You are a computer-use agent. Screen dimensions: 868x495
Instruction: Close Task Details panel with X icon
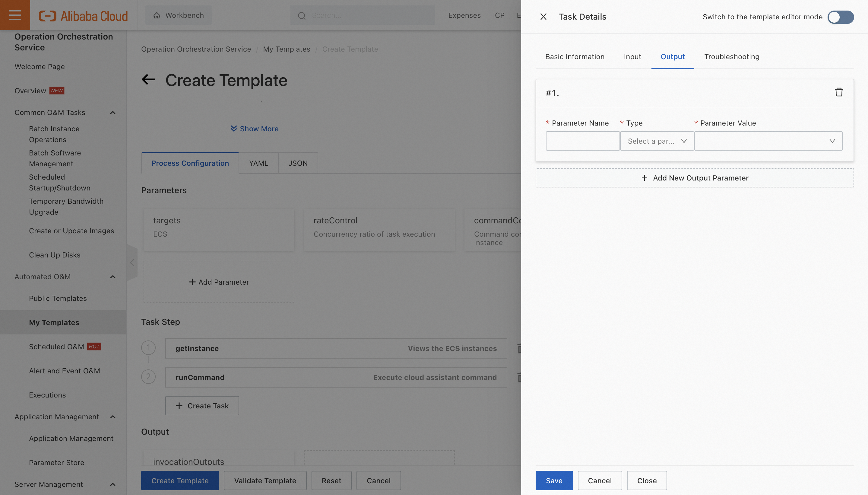click(x=543, y=17)
